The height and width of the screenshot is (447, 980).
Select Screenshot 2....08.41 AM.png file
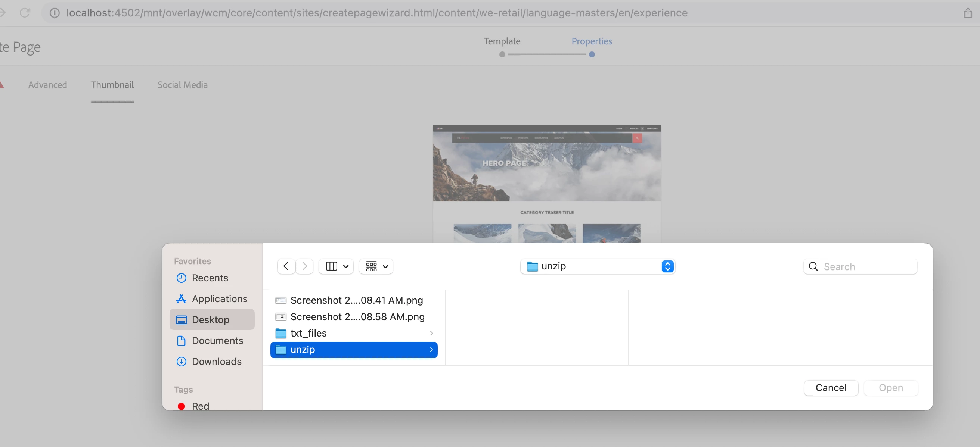click(x=356, y=300)
